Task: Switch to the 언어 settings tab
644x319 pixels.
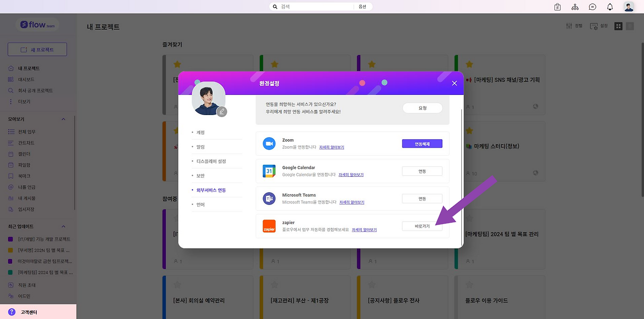Action: tap(200, 204)
